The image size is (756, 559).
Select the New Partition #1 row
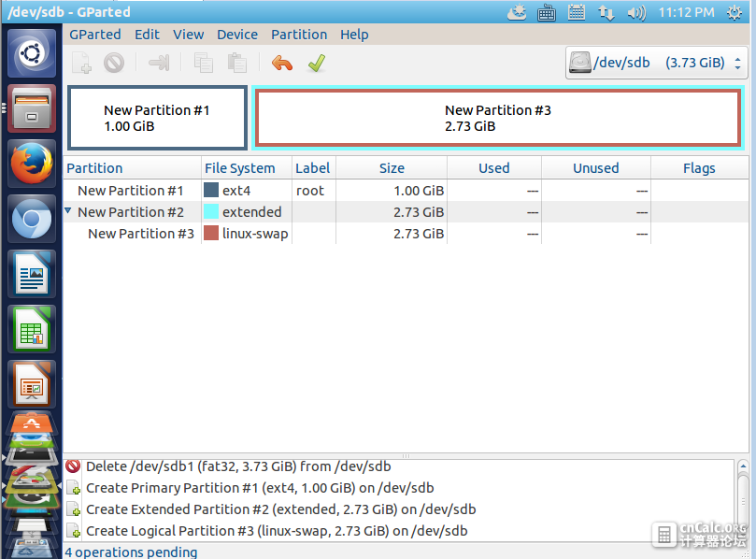406,191
